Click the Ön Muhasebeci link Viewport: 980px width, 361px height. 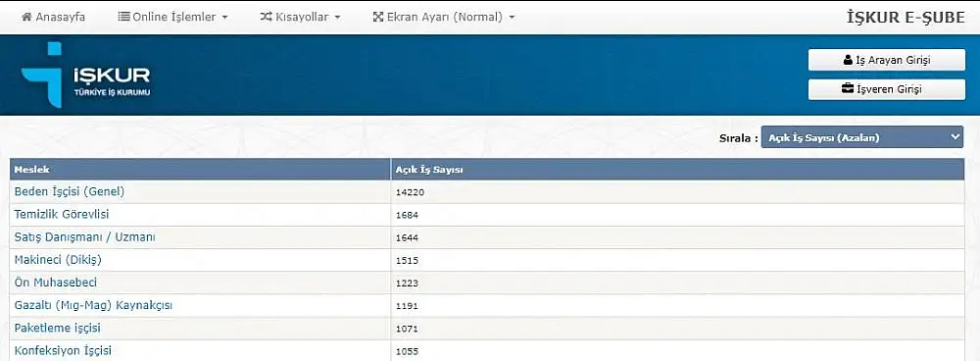(x=56, y=283)
